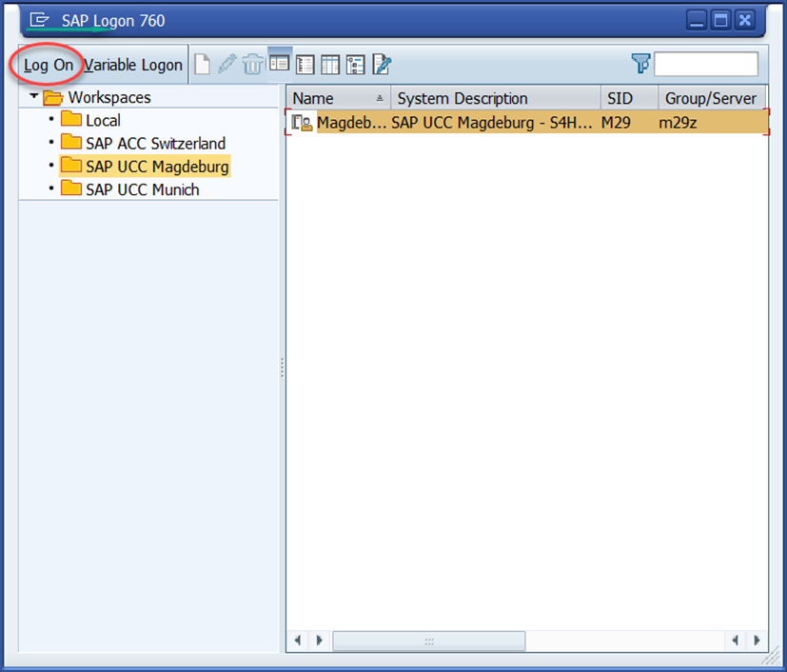
Task: Minimize the SAP Logon 760 window
Action: pos(697,21)
